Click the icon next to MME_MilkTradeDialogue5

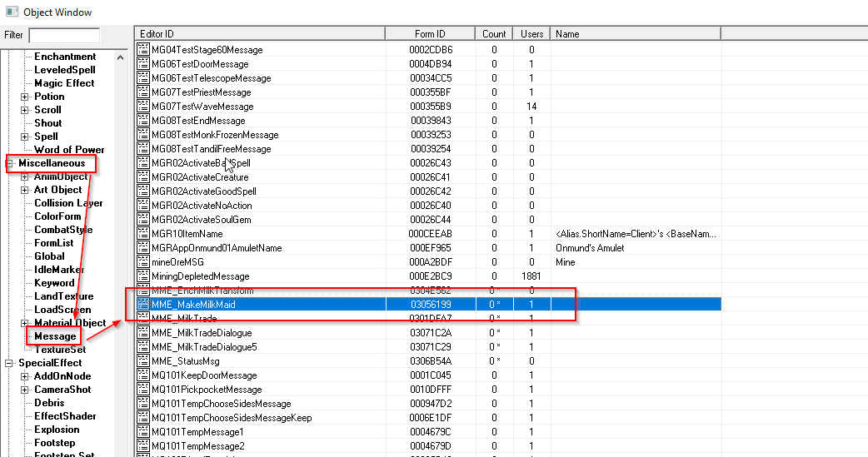pos(143,347)
